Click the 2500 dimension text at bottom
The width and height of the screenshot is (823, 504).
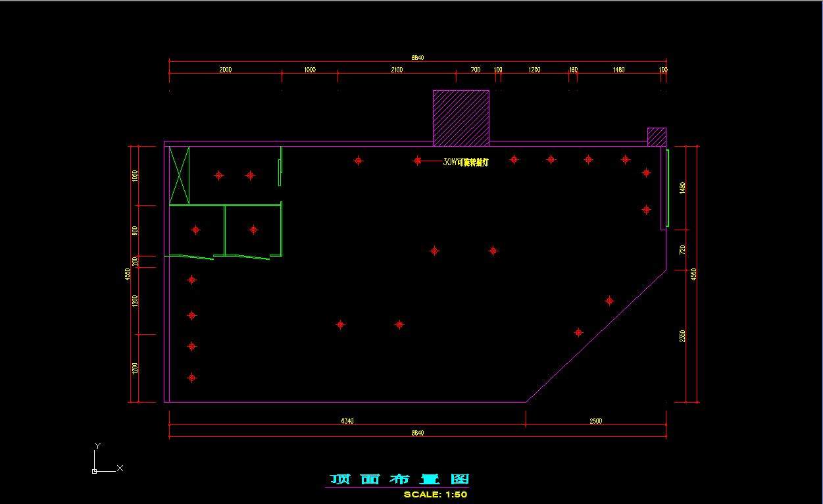tap(595, 421)
